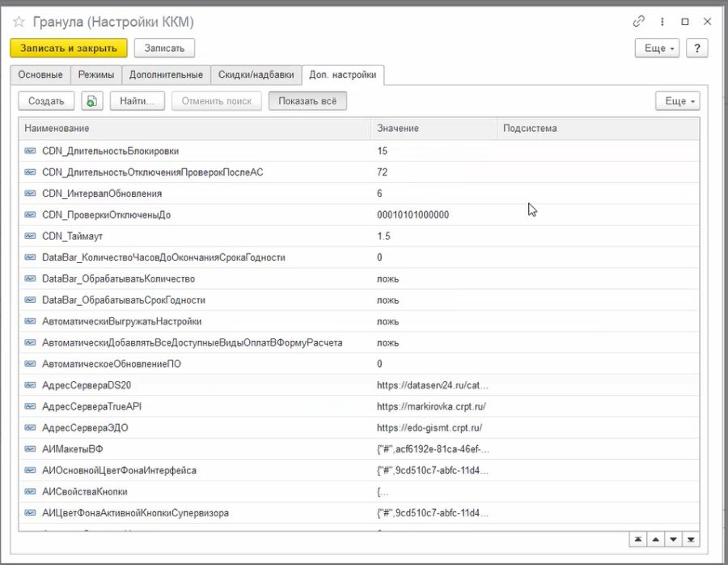Click the create-by-copying icon button
Viewport: 728px width, 565px height.
(92, 101)
